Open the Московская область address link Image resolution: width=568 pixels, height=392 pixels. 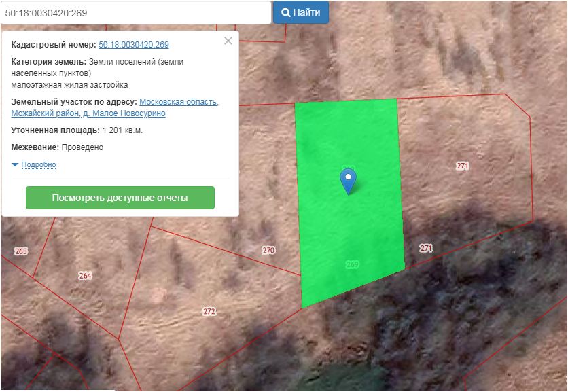click(179, 102)
